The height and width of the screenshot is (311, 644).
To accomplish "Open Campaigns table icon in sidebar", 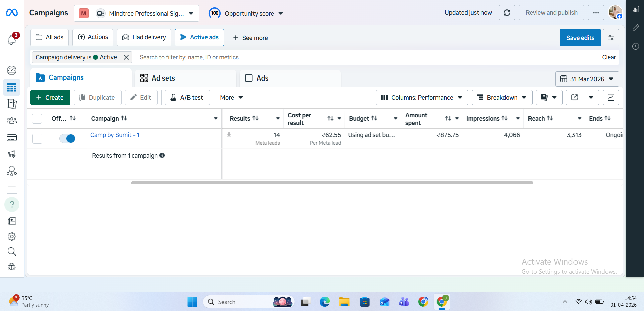I will point(12,88).
